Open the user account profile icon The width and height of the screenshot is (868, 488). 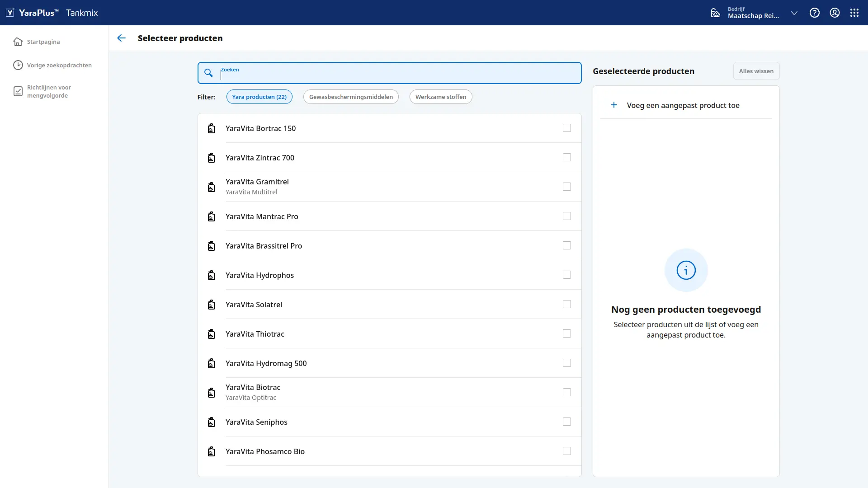tap(835, 13)
